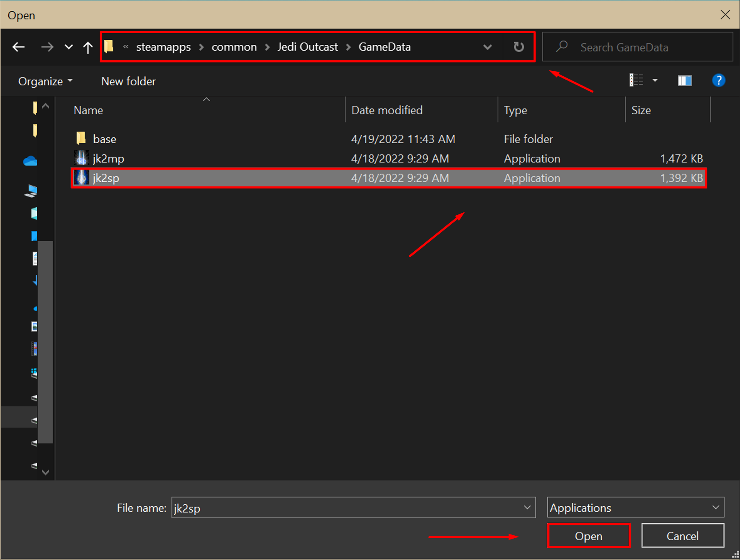The width and height of the screenshot is (740, 560).
Task: Toggle the preview pane
Action: 685,80
